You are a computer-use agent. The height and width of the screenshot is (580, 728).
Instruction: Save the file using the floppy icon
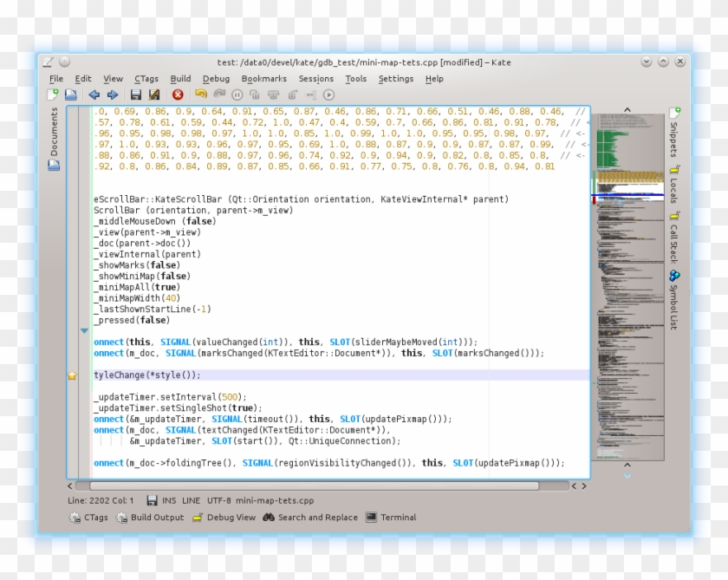[135, 94]
